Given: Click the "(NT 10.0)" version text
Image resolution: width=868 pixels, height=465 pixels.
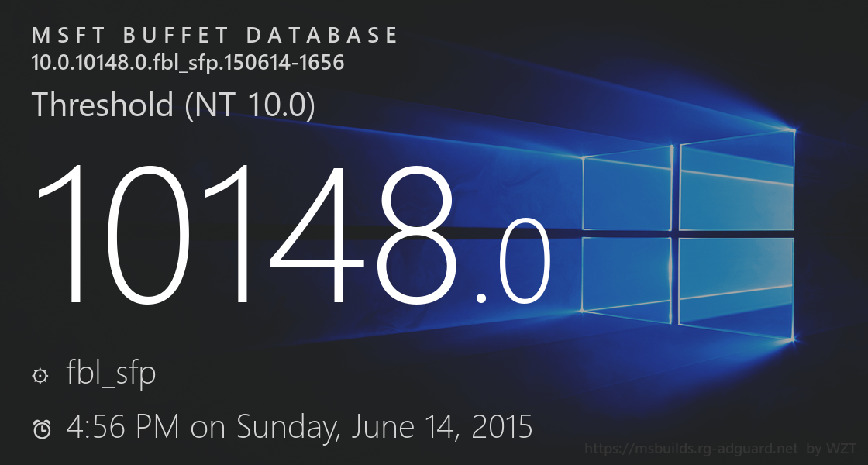Looking at the screenshot, I should [250, 105].
